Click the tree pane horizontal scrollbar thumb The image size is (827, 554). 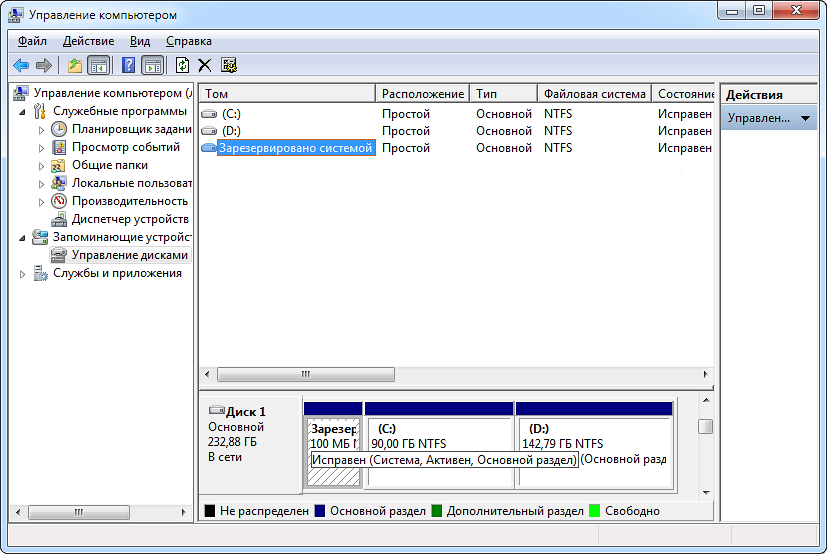pyautogui.click(x=79, y=512)
